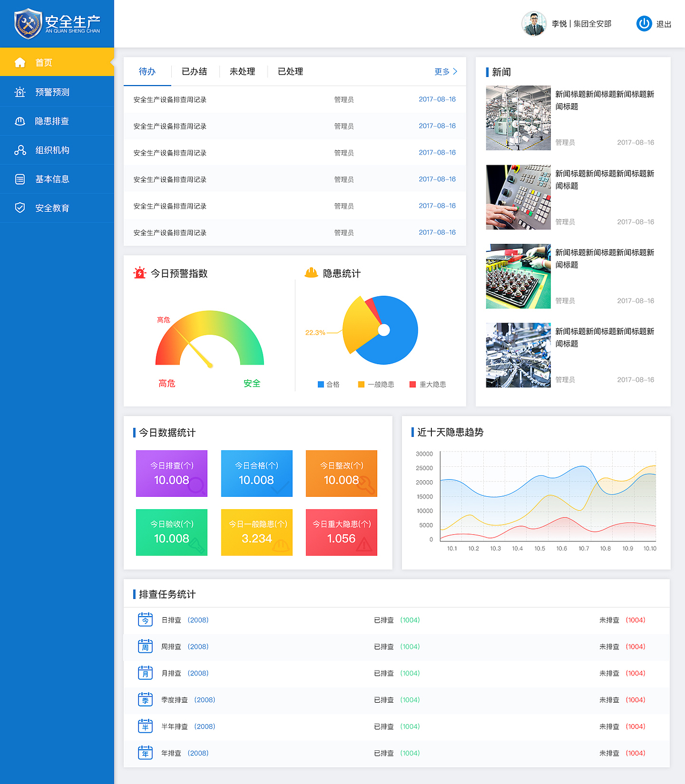Click the 组织机构 structure icon

coord(20,150)
